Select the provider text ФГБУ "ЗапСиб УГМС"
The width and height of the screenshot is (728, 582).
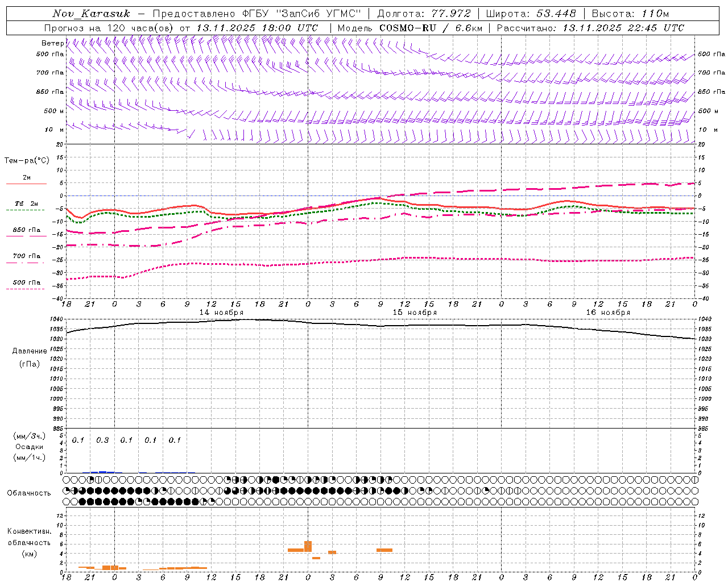click(x=303, y=14)
